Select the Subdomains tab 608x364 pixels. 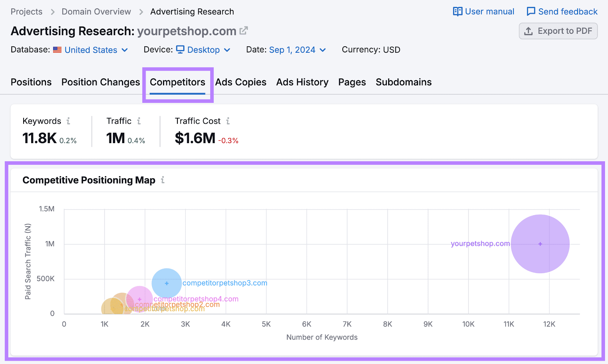pos(403,82)
